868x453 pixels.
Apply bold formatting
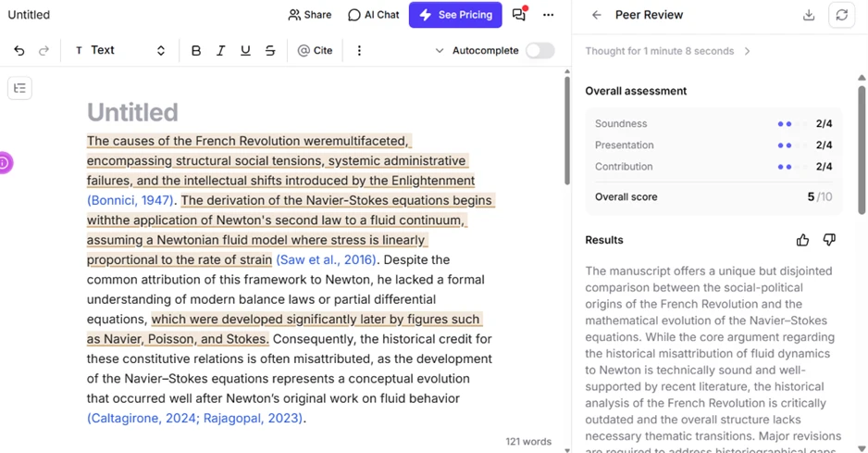coord(196,50)
